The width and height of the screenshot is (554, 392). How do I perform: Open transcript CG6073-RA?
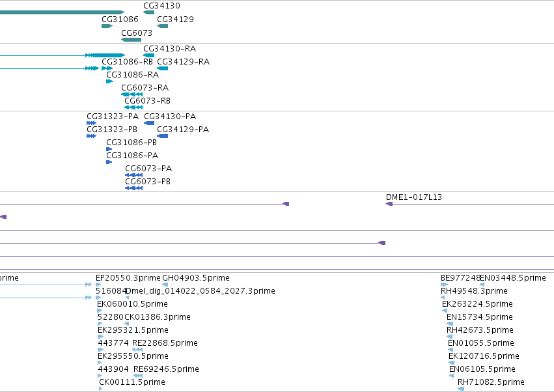[132, 94]
